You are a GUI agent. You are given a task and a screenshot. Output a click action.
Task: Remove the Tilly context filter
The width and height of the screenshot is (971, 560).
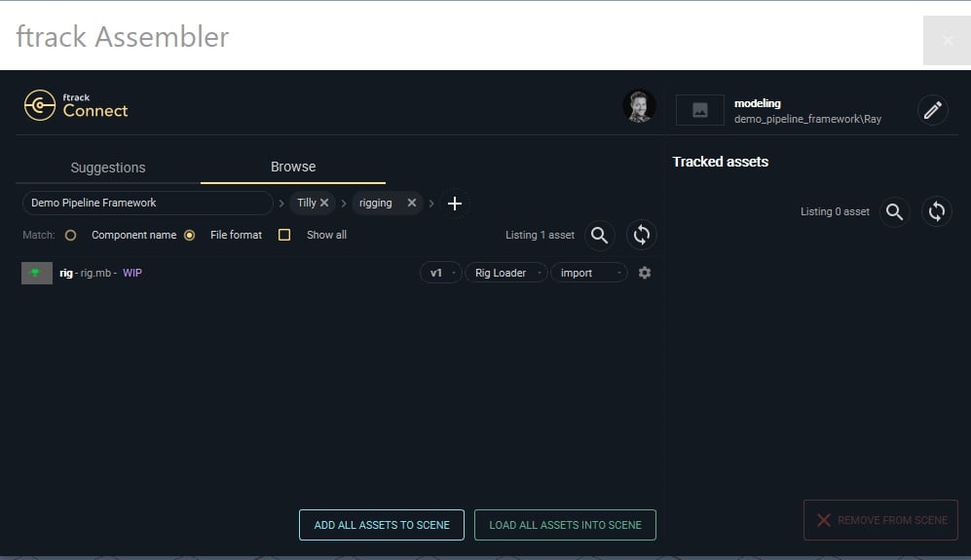coord(324,203)
